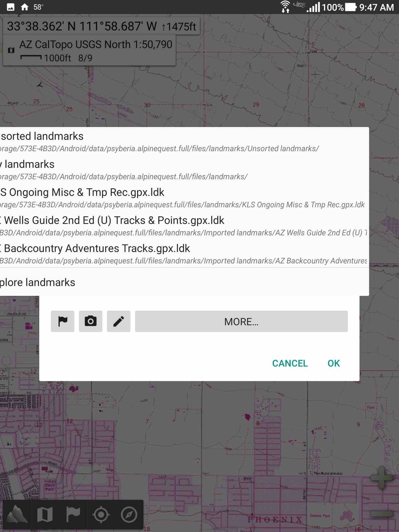Open the mountain main menu icon
399x532 pixels.
(x=17, y=514)
